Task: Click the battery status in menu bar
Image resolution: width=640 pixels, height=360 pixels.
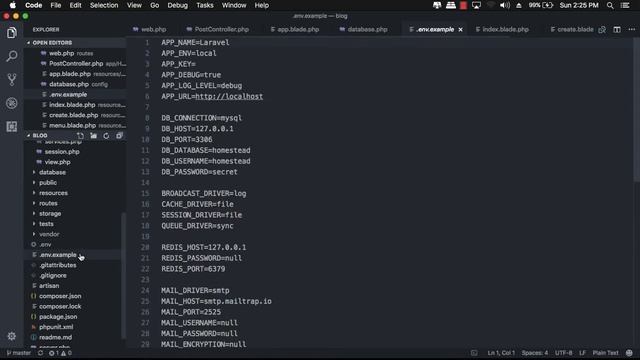Action: [x=541, y=5]
